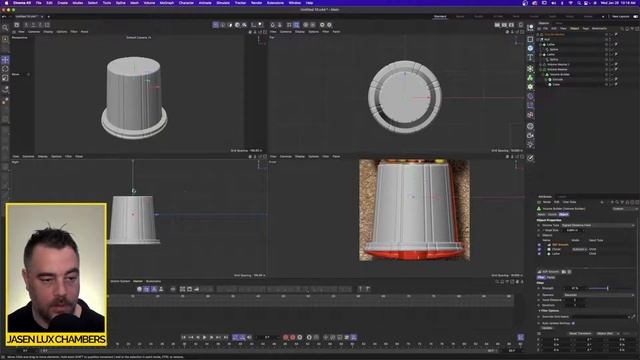Click the Volume Builder object icon in tree
The height and width of the screenshot is (360, 640).
(x=547, y=74)
